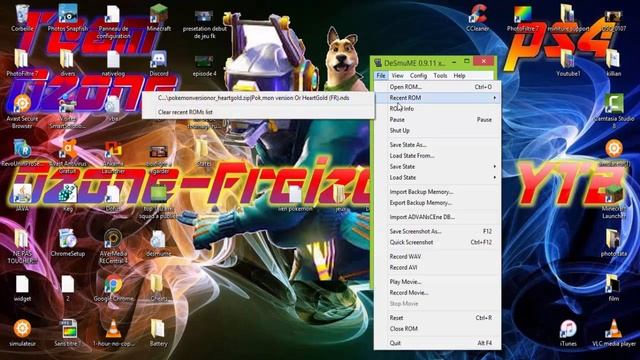Open the Battery folder icon
The height and width of the screenshot is (360, 640).
tap(158, 333)
